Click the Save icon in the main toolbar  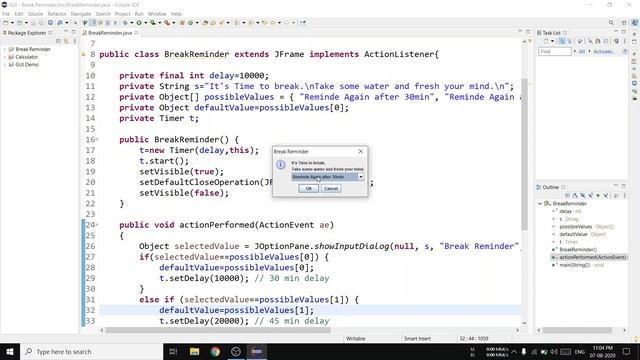[33, 23]
